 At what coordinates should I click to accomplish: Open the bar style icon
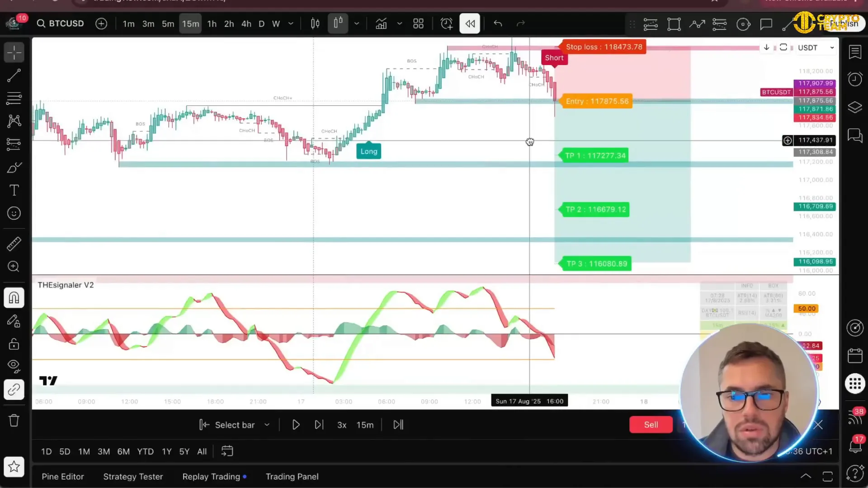click(315, 23)
